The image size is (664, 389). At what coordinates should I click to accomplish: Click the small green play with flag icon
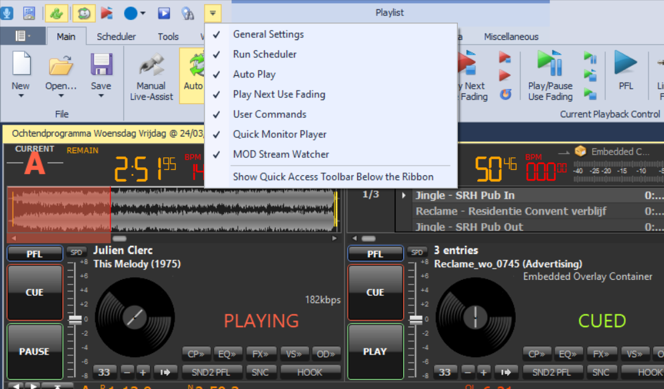(x=590, y=75)
